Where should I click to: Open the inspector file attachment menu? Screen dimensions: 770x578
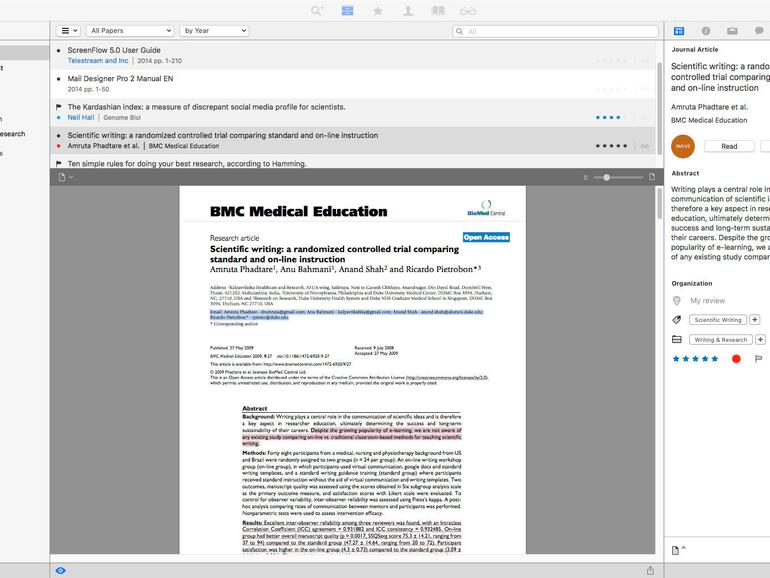click(678, 550)
